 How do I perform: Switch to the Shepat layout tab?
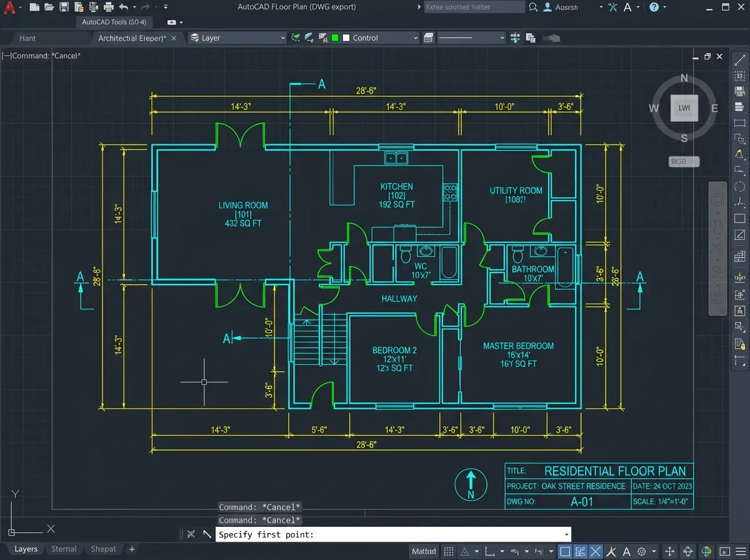pos(103,549)
